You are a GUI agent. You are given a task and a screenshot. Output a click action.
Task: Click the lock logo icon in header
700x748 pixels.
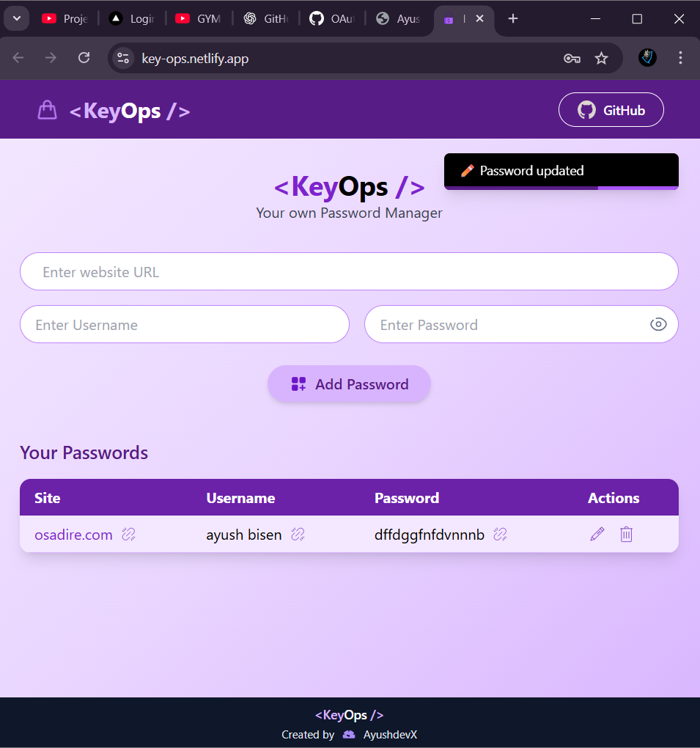[x=47, y=111]
